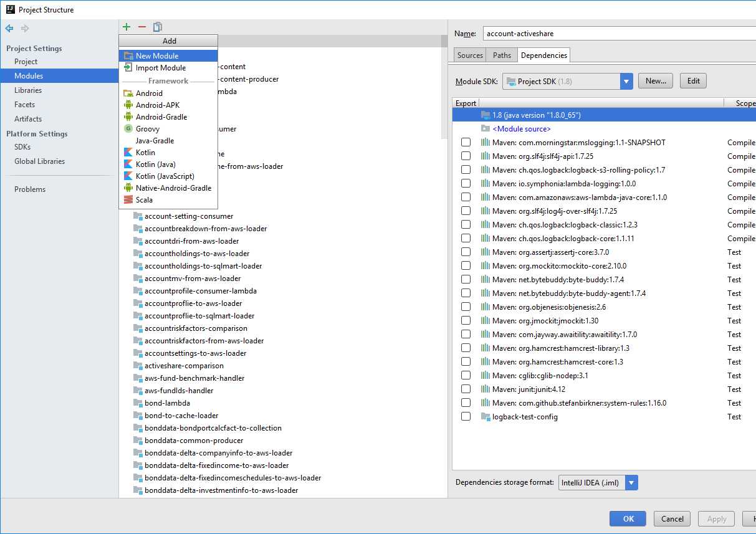Click the Forward navigation arrow

click(x=25, y=28)
